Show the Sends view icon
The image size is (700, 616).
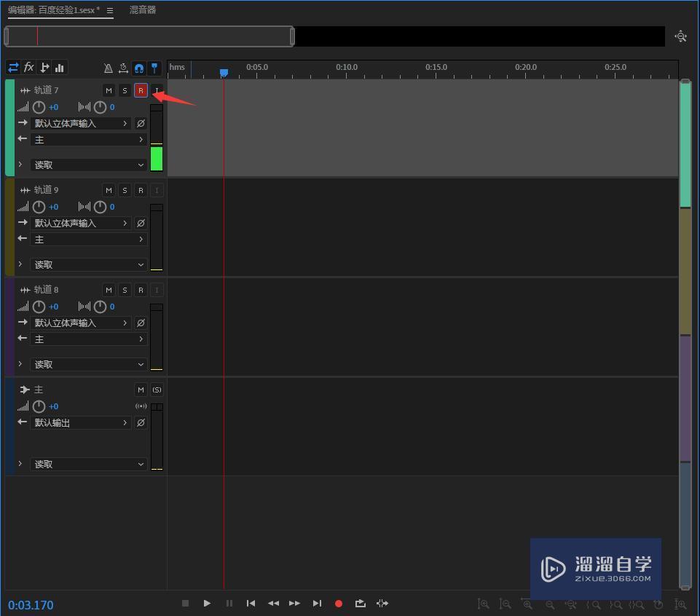tap(44, 68)
